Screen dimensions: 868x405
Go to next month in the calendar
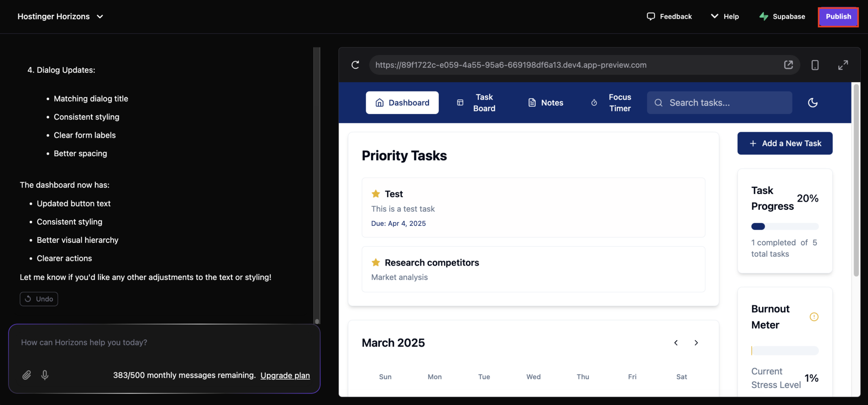[x=696, y=343]
